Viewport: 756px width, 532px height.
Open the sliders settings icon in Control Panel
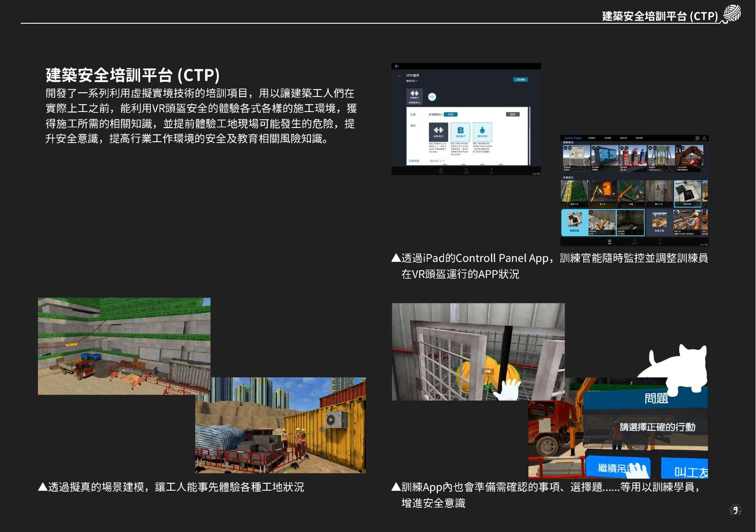coord(697,138)
